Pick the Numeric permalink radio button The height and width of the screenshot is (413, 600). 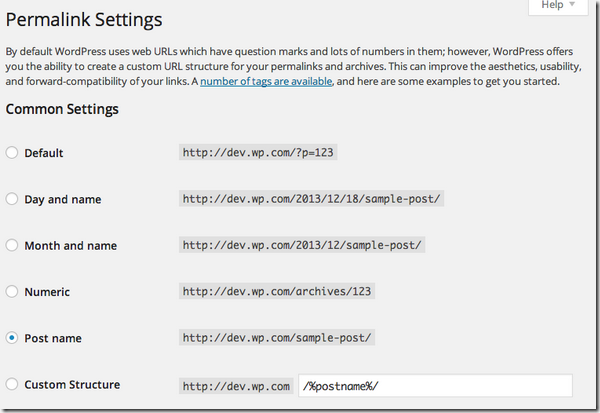[12, 292]
